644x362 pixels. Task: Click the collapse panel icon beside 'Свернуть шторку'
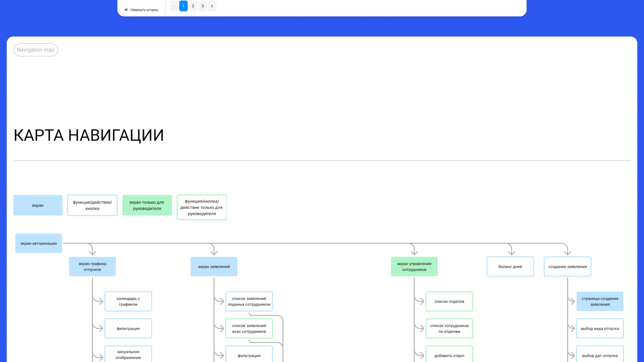(x=126, y=10)
